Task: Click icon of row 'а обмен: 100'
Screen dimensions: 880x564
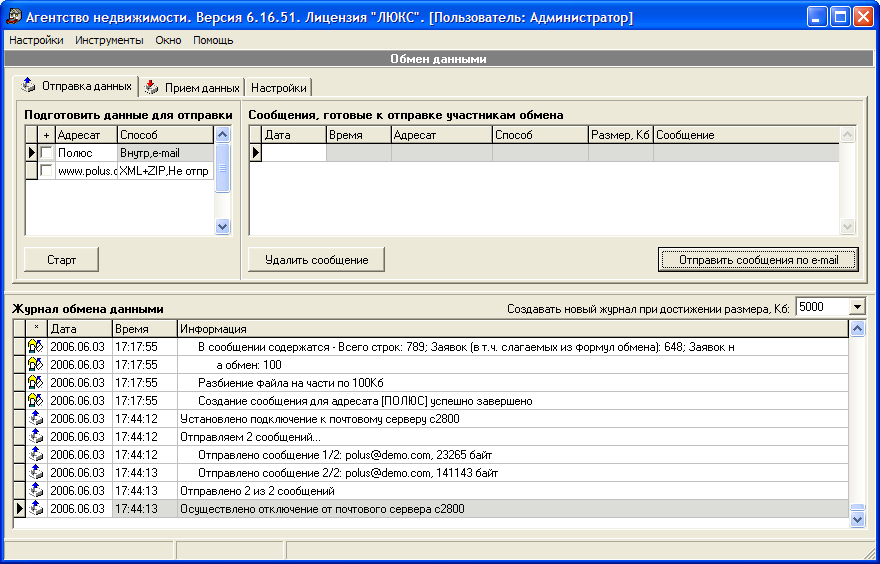Action: click(36, 365)
